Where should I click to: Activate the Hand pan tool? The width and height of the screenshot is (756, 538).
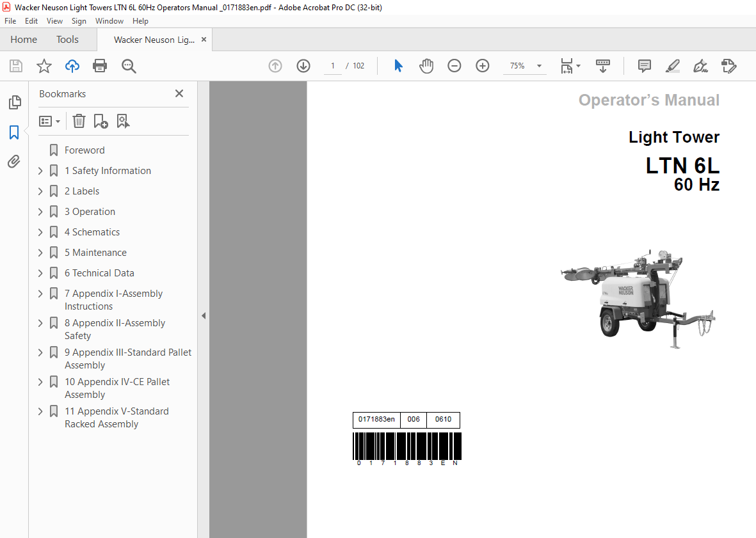coord(426,66)
